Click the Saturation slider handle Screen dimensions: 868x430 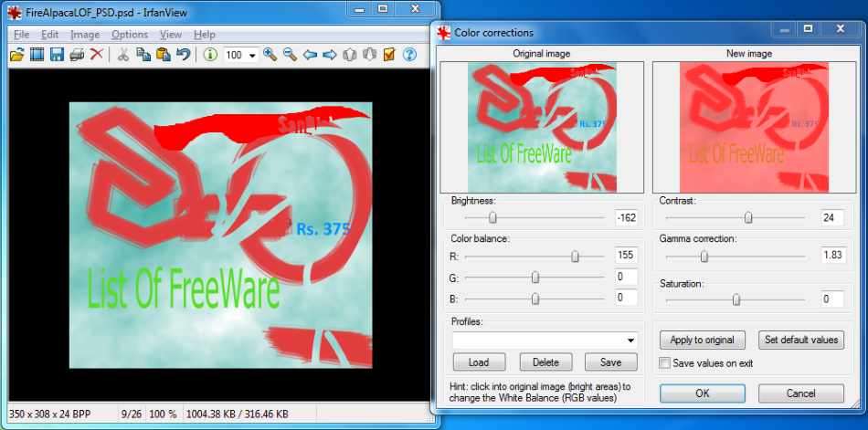[736, 300]
